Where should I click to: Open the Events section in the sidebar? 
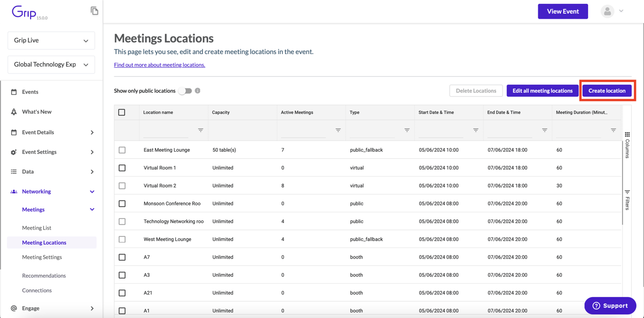pyautogui.click(x=14, y=92)
